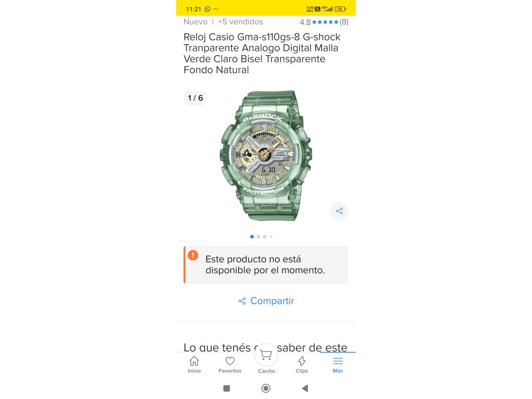Open the Inicio home tab

(194, 365)
